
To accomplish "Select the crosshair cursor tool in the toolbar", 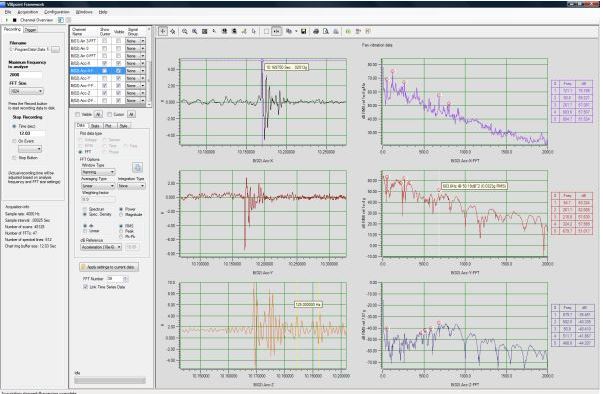I will point(163,32).
